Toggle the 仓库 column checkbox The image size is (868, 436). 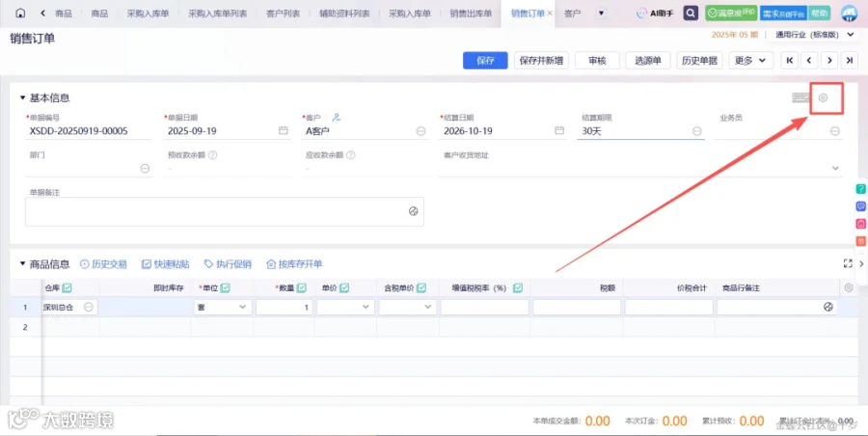pyautogui.click(x=67, y=287)
